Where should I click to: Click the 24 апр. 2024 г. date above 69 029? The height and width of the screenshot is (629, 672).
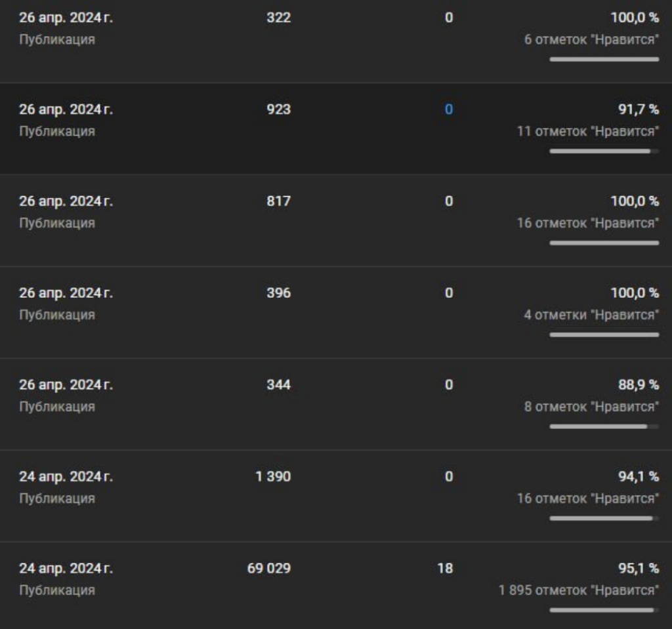(66, 568)
